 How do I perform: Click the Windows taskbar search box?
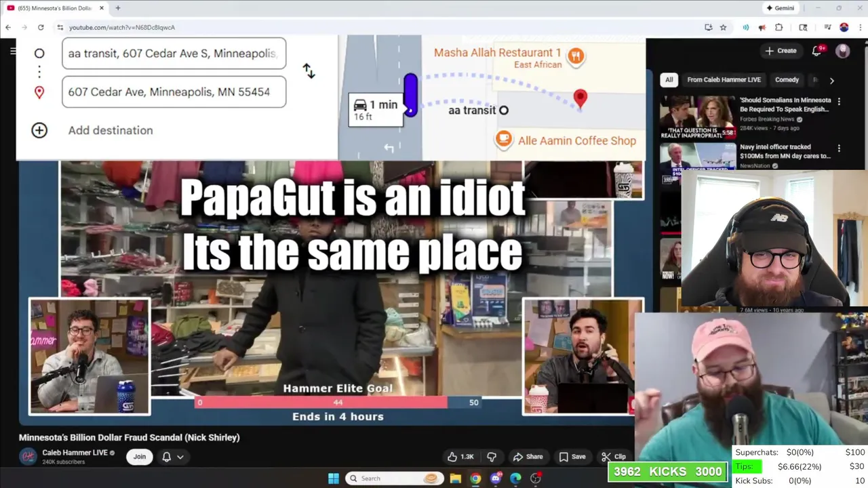click(x=395, y=479)
